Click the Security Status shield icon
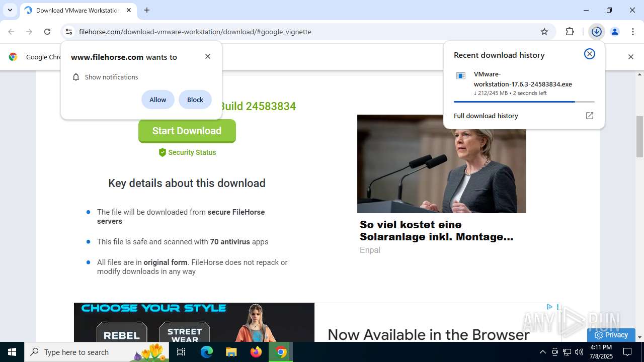644x362 pixels. (x=162, y=152)
